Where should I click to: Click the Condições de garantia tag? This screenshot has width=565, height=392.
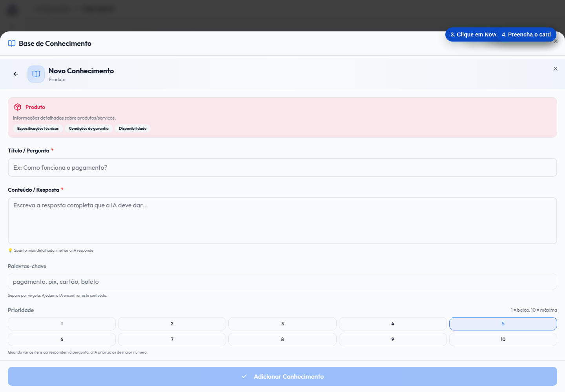pos(89,129)
